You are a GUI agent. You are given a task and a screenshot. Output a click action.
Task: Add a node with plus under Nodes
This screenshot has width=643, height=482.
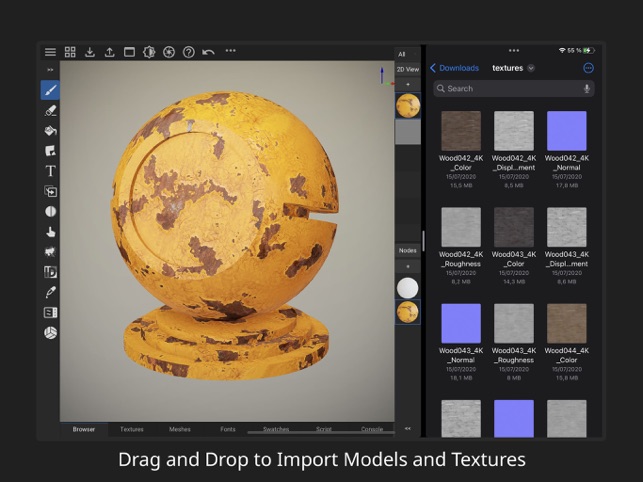pos(408,267)
